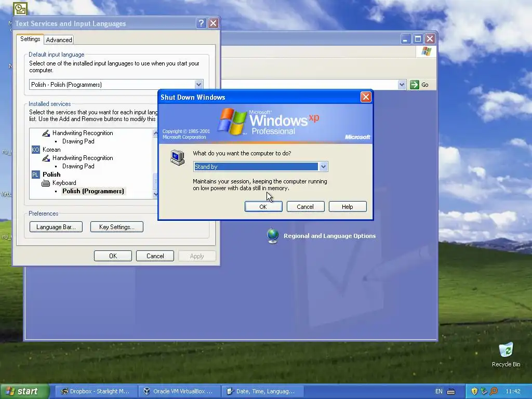Open the Start menu

coord(24,391)
